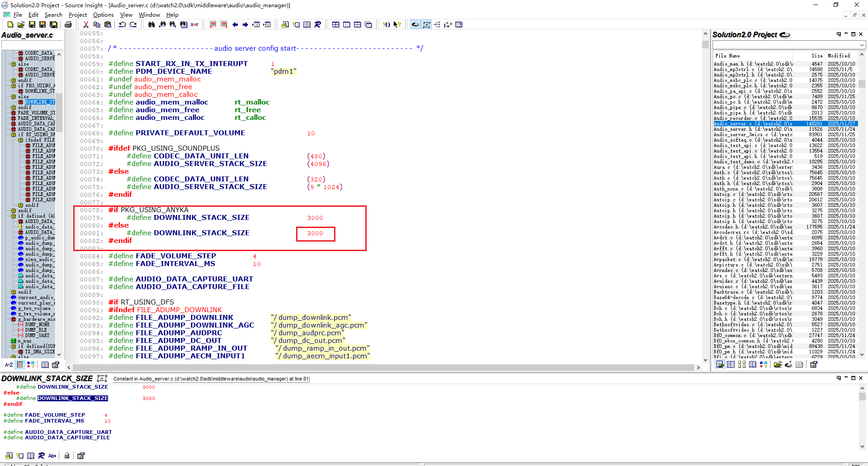Click the Open file folder icon
The height and width of the screenshot is (466, 868).
(x=21, y=25)
